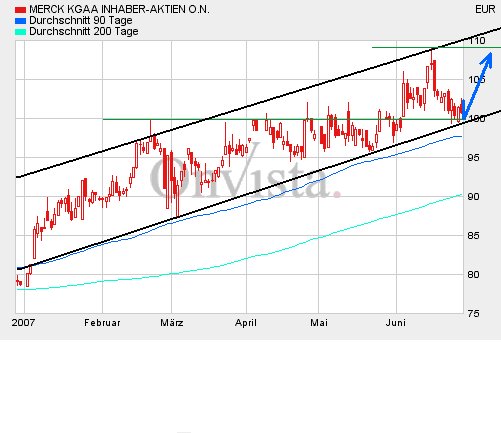Click the '75' price axis value

[x=473, y=314]
